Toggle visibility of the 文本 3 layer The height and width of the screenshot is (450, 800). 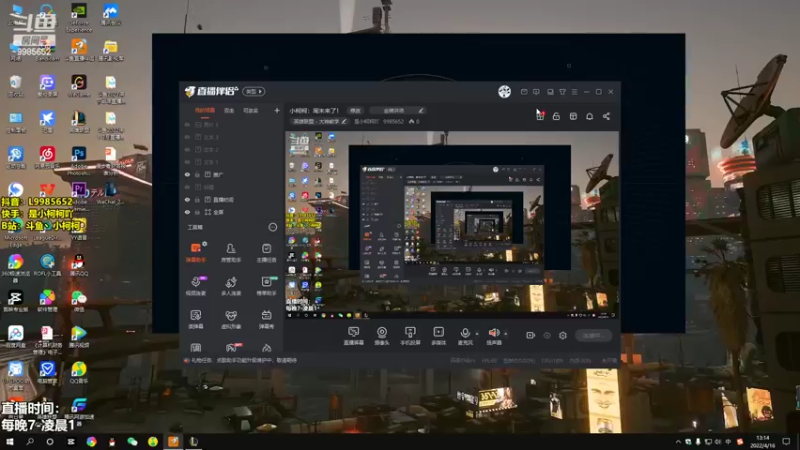(187, 137)
